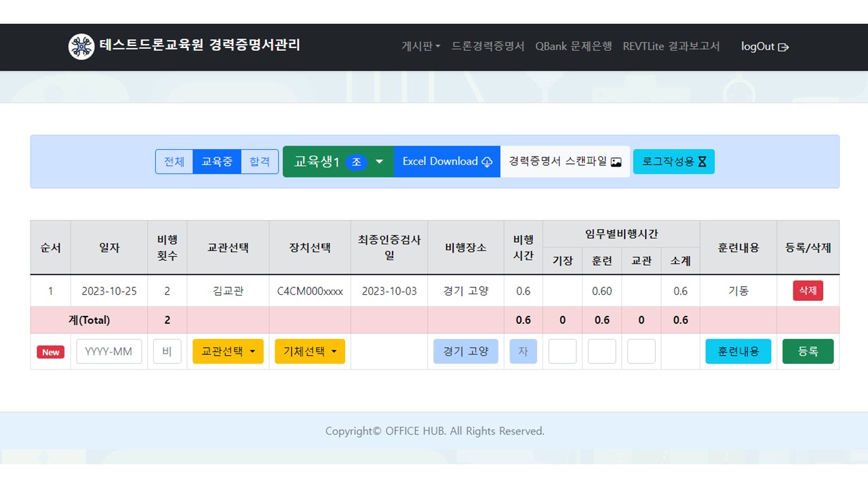Image resolution: width=868 pixels, height=488 pixels.
Task: Select the 합격 filter option
Action: coord(260,162)
